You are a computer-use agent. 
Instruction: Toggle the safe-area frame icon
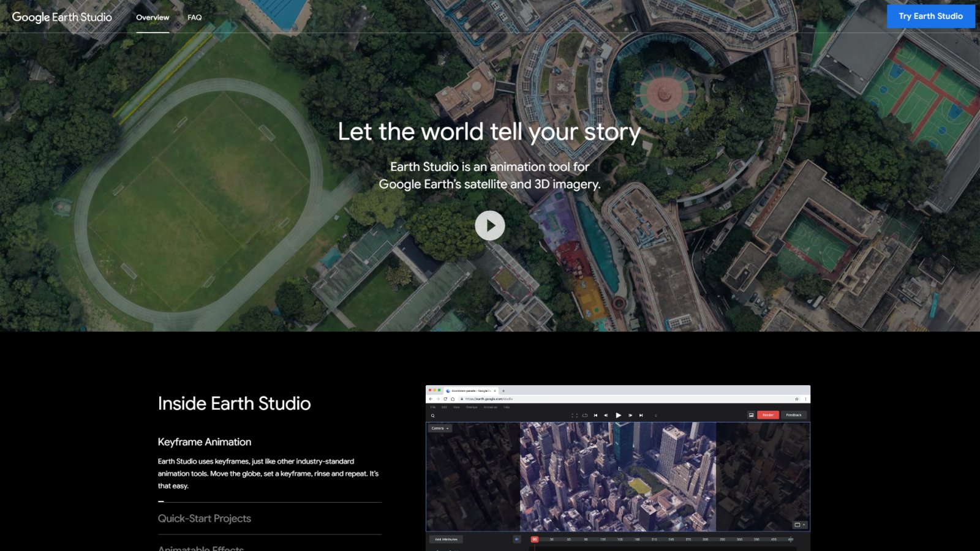[575, 415]
